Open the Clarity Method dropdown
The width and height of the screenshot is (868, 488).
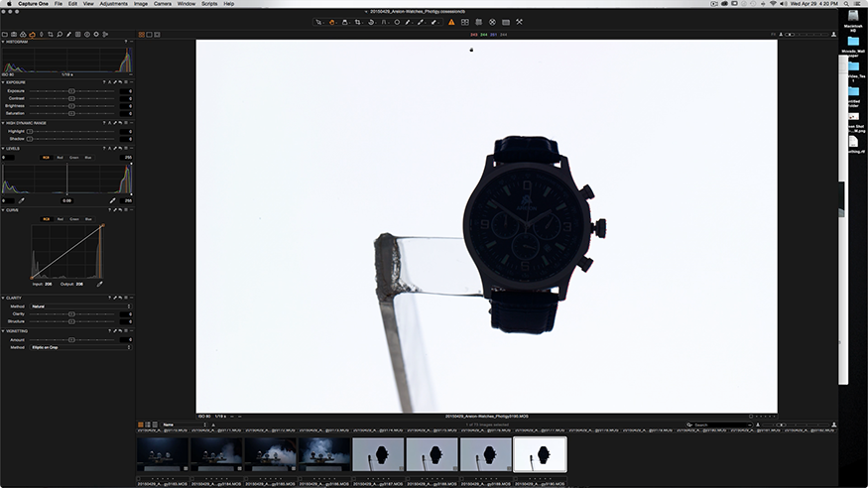pyautogui.click(x=80, y=305)
